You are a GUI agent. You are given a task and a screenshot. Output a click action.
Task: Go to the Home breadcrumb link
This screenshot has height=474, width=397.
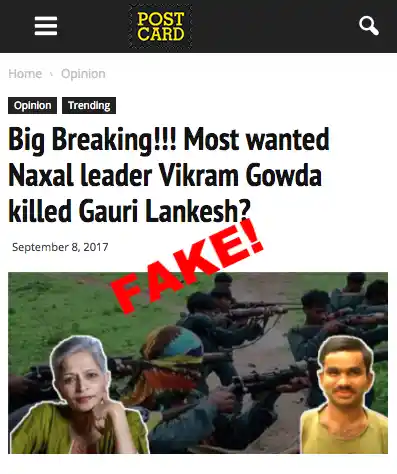pos(25,74)
